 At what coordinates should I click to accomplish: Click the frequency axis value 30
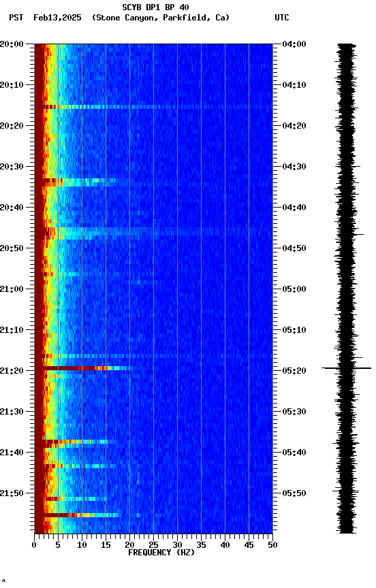coord(178,546)
